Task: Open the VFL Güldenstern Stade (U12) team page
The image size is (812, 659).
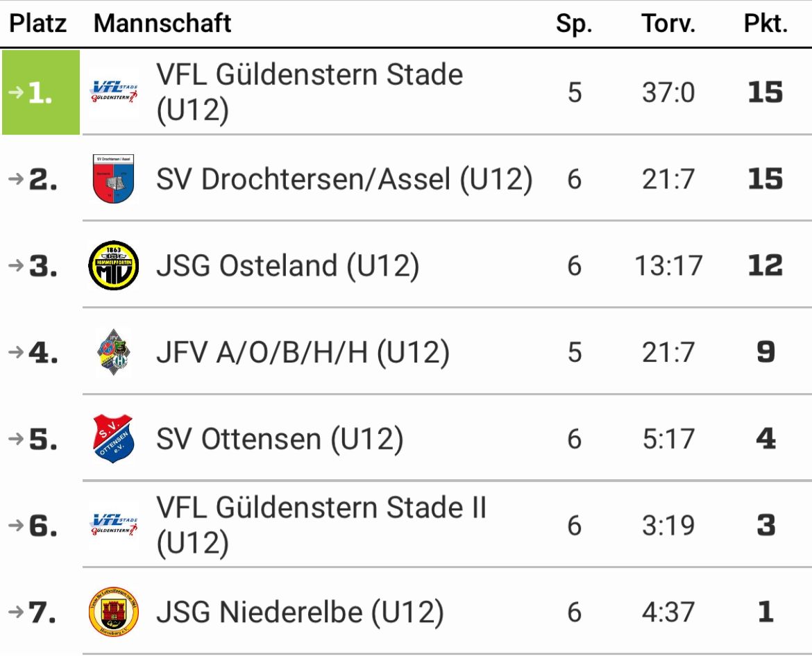Action: tap(310, 92)
